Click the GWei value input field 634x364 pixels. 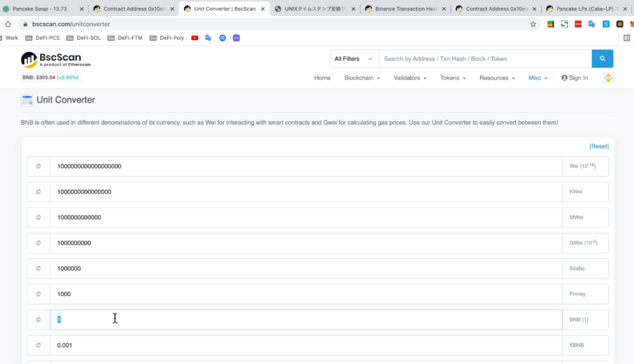(x=306, y=243)
